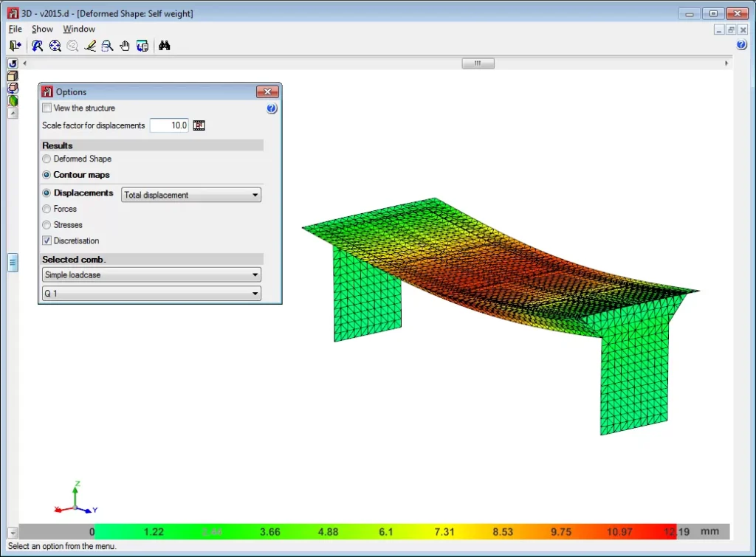Viewport: 756px width, 557px height.
Task: Open the Show menu
Action: pyautogui.click(x=42, y=29)
